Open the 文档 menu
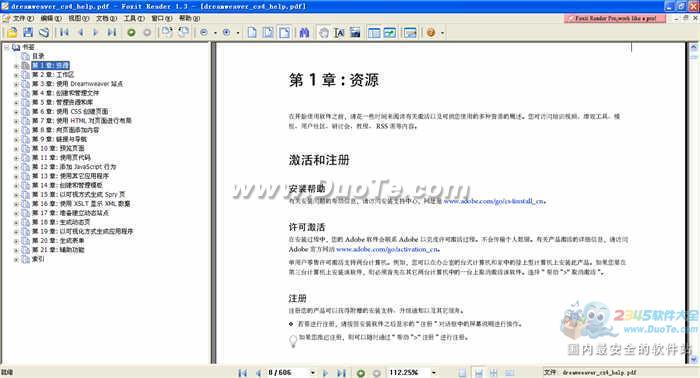The width and height of the screenshot is (700, 378). click(x=106, y=18)
